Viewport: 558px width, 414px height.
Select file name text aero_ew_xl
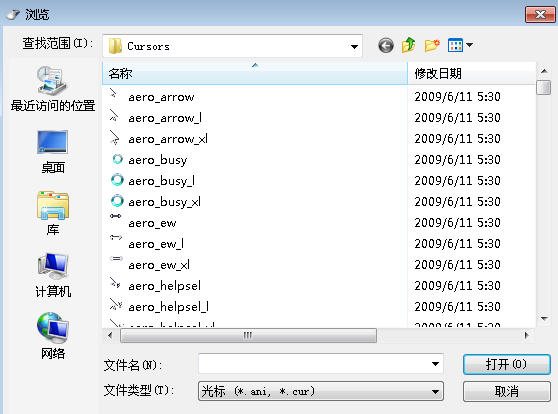pos(159,265)
